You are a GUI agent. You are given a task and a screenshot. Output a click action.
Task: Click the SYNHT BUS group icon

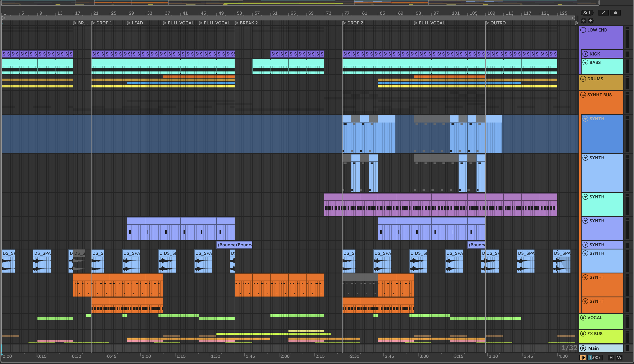pyautogui.click(x=583, y=95)
